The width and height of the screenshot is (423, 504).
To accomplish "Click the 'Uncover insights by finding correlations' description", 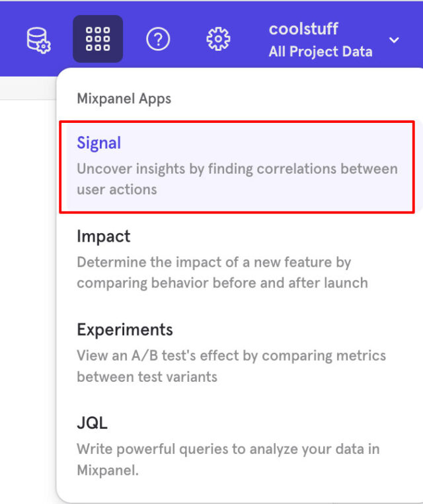I will click(237, 168).
